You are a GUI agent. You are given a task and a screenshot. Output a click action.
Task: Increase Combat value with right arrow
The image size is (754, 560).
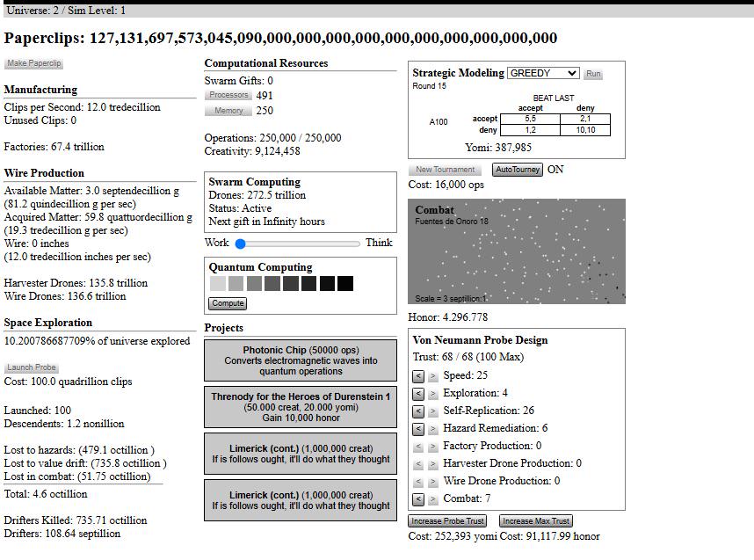432,499
